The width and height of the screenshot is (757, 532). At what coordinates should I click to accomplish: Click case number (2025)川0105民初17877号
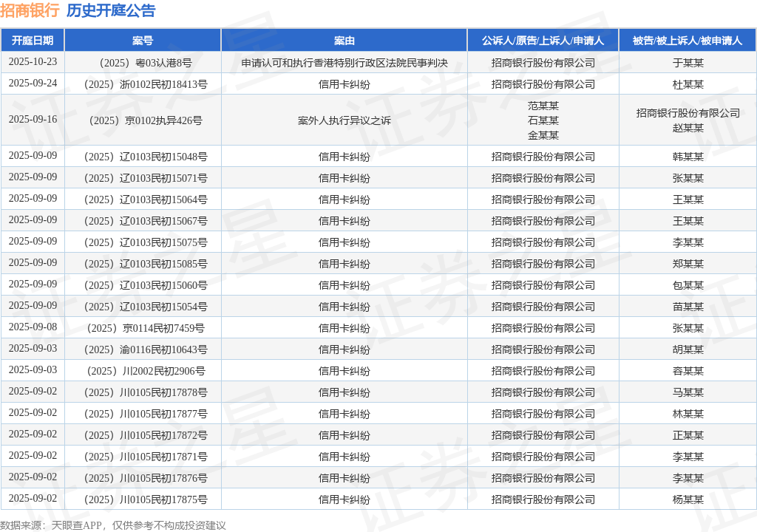(x=143, y=415)
